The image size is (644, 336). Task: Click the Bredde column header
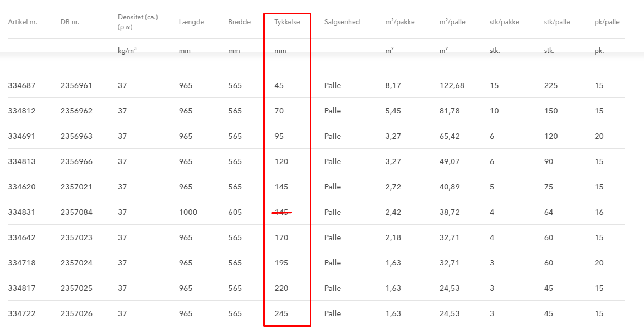click(239, 22)
